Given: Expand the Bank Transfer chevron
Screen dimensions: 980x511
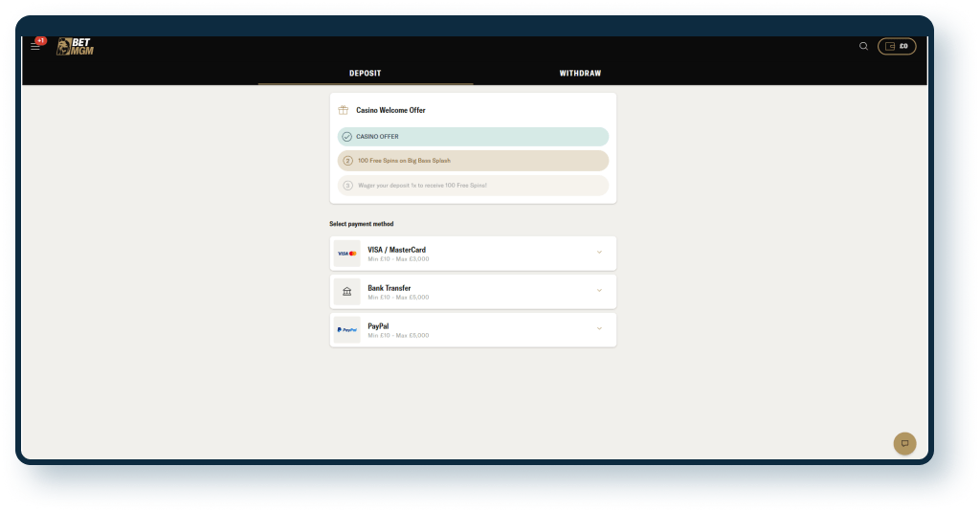Looking at the screenshot, I should [599, 291].
